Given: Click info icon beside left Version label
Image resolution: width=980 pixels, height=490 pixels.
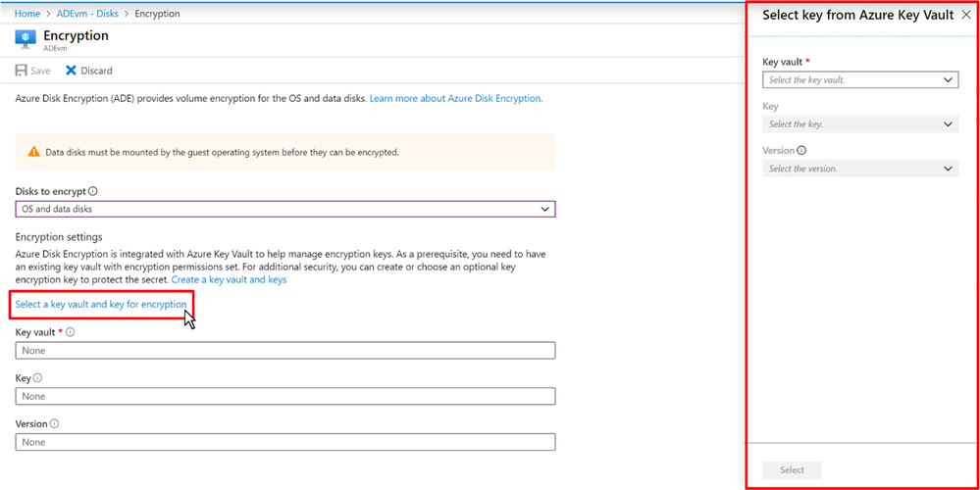Looking at the screenshot, I should pos(54,423).
